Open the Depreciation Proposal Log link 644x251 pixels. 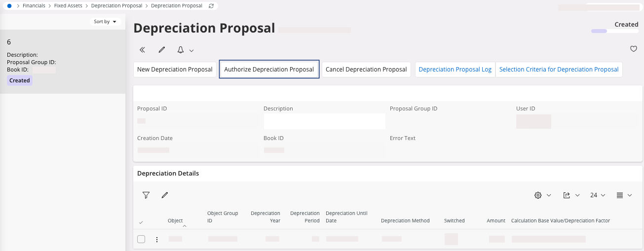pos(455,70)
